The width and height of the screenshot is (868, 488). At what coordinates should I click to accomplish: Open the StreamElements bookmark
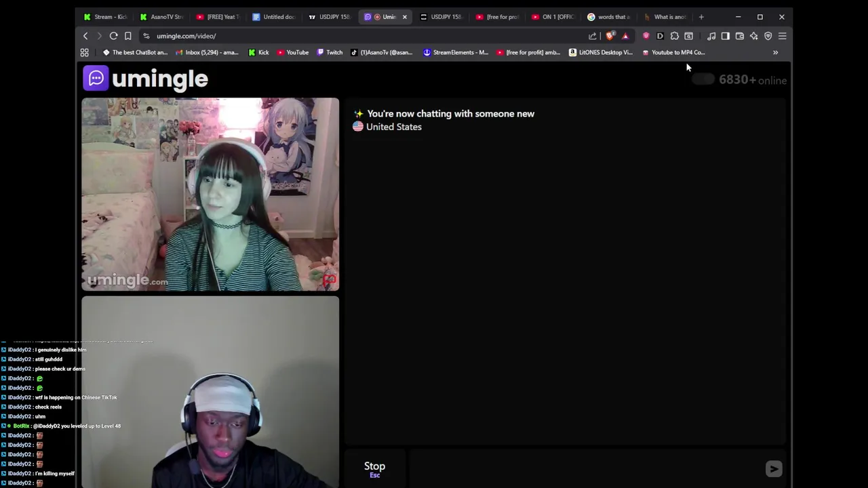[x=455, y=52]
